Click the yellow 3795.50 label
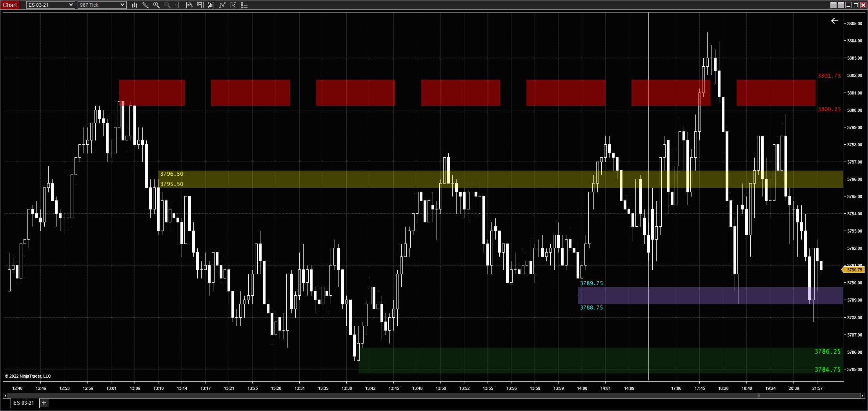 click(172, 184)
